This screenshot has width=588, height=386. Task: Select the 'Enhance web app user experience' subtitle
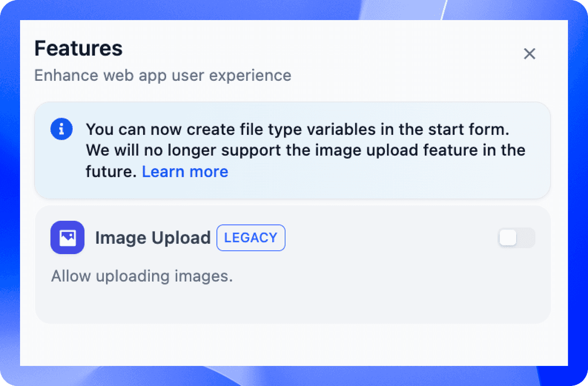(163, 75)
